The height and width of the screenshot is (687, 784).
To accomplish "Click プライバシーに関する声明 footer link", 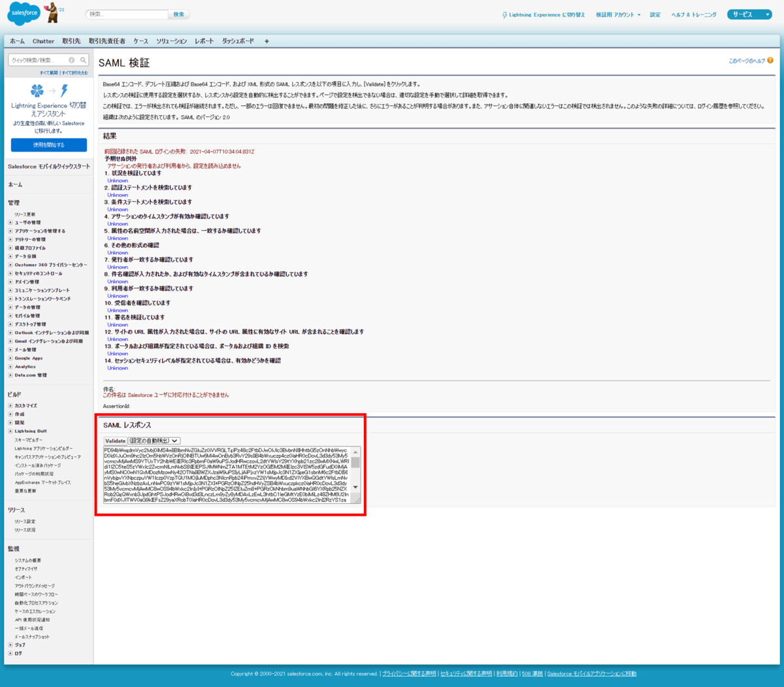I will tap(409, 674).
